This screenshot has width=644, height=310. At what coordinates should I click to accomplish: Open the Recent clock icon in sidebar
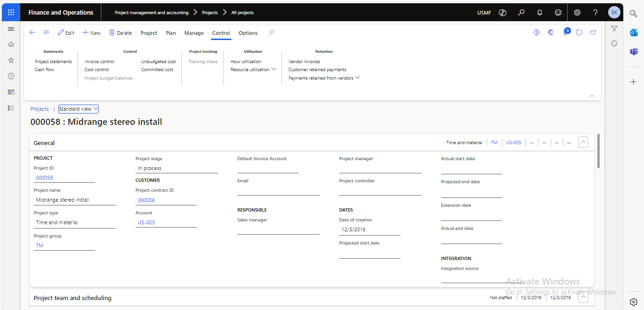11,76
